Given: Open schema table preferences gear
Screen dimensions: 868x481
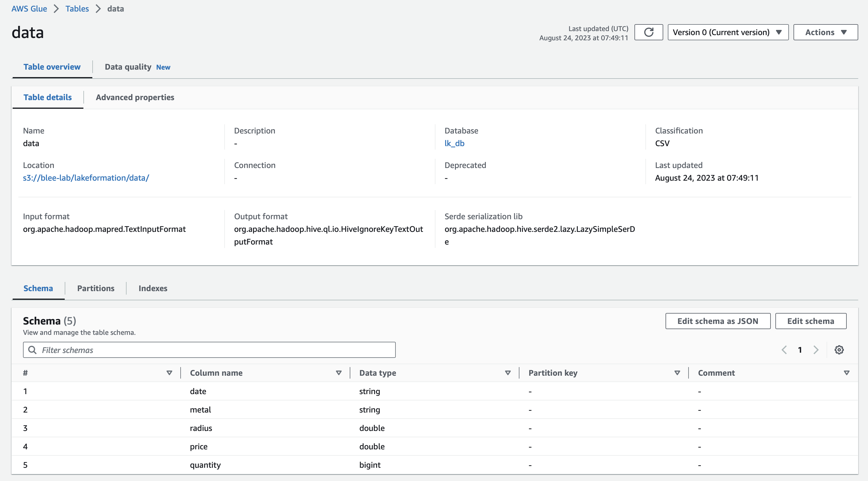Looking at the screenshot, I should click(839, 350).
